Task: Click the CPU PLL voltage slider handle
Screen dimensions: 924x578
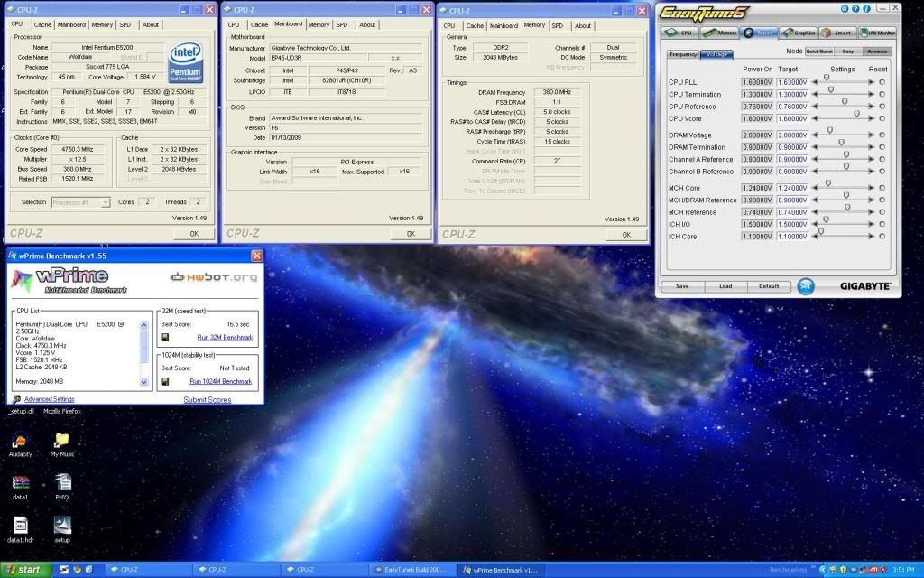Action: pyautogui.click(x=827, y=78)
